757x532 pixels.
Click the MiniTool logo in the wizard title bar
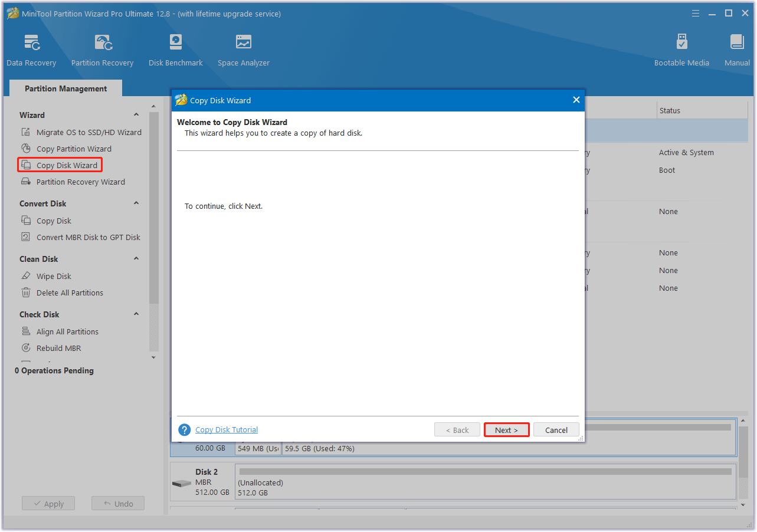point(181,100)
